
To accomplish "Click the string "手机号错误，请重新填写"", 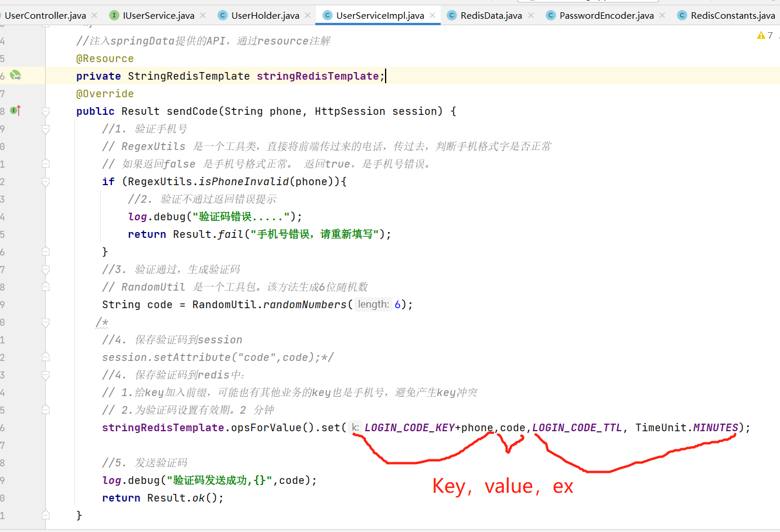I will click(315, 234).
